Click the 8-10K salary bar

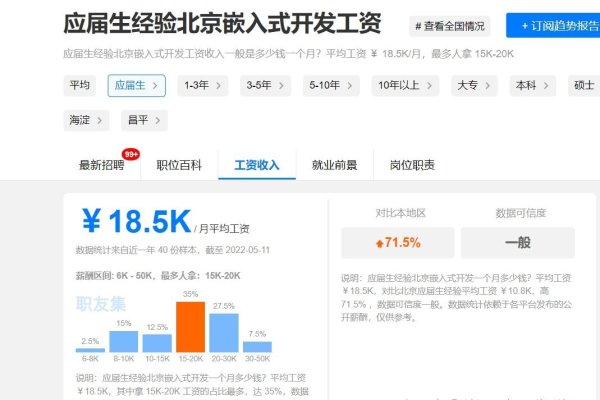pos(124,341)
